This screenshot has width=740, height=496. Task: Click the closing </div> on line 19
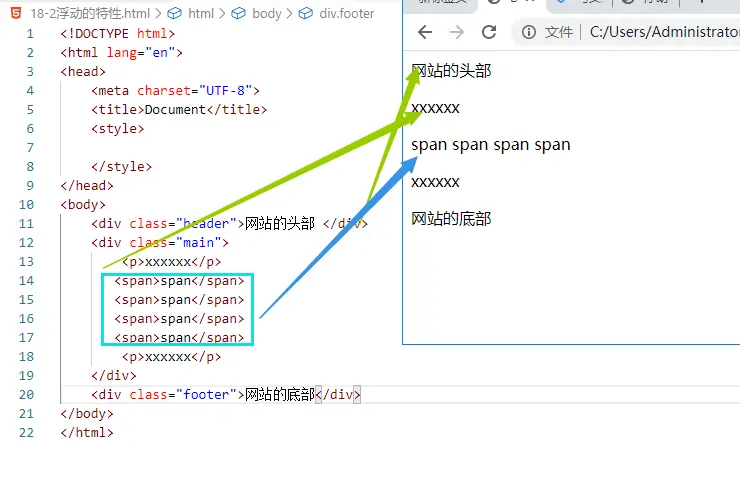114,375
